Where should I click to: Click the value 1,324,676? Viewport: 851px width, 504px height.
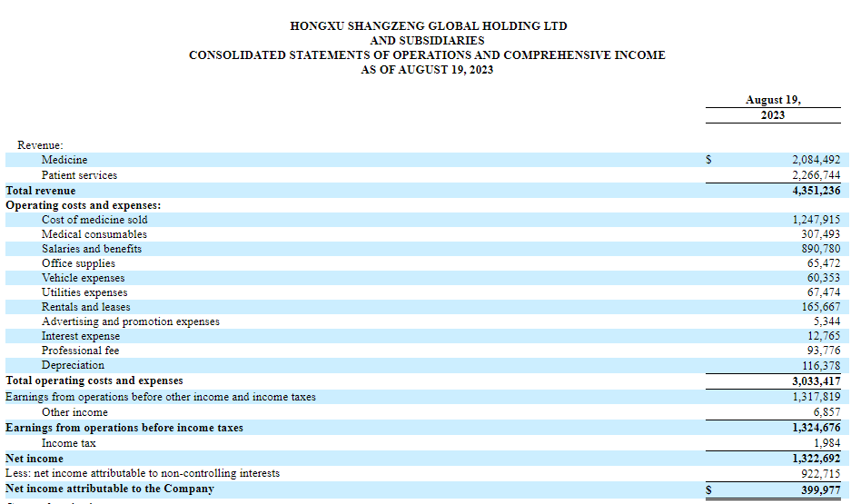coord(816,428)
